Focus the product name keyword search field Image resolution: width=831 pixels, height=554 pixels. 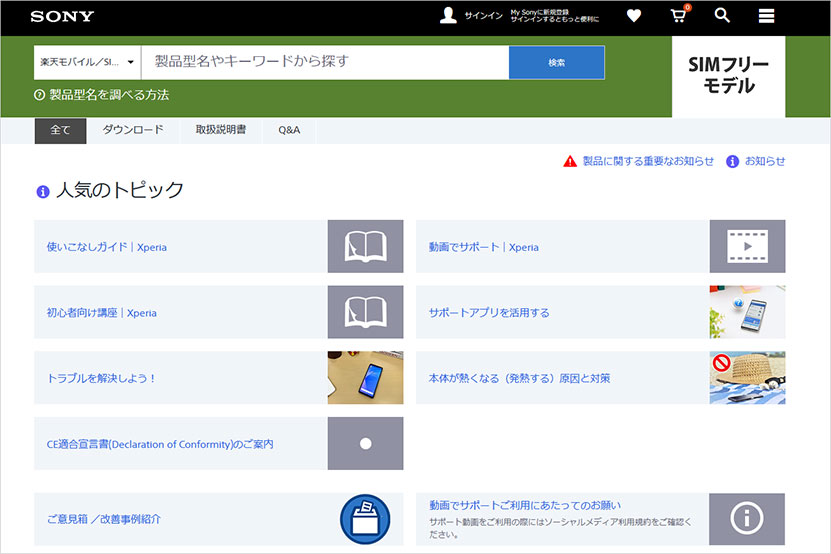pos(325,62)
